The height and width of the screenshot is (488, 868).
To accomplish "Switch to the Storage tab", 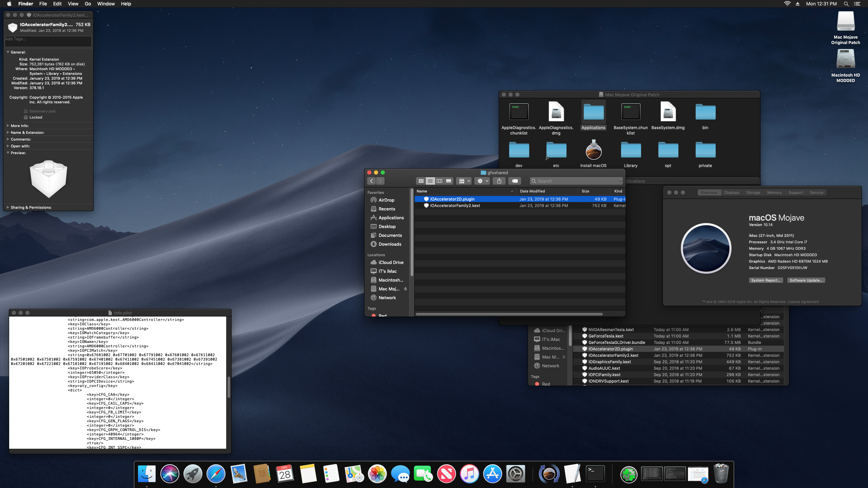I will click(x=753, y=192).
